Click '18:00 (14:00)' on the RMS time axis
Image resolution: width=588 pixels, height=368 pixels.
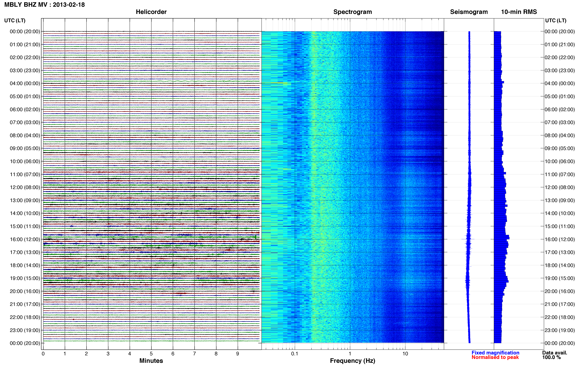point(560,265)
